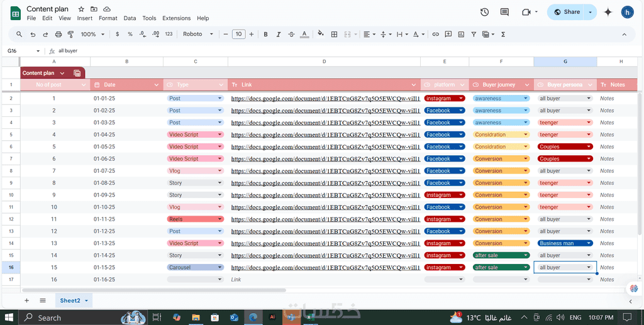Toggle strikethrough formatting

pos(291,35)
